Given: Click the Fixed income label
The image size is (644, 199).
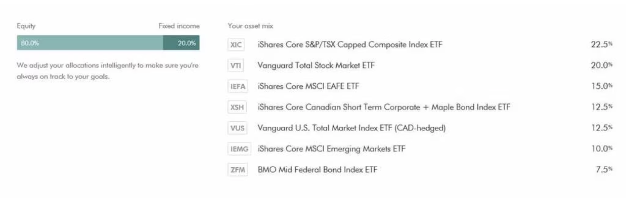Looking at the screenshot, I should pos(179,26).
